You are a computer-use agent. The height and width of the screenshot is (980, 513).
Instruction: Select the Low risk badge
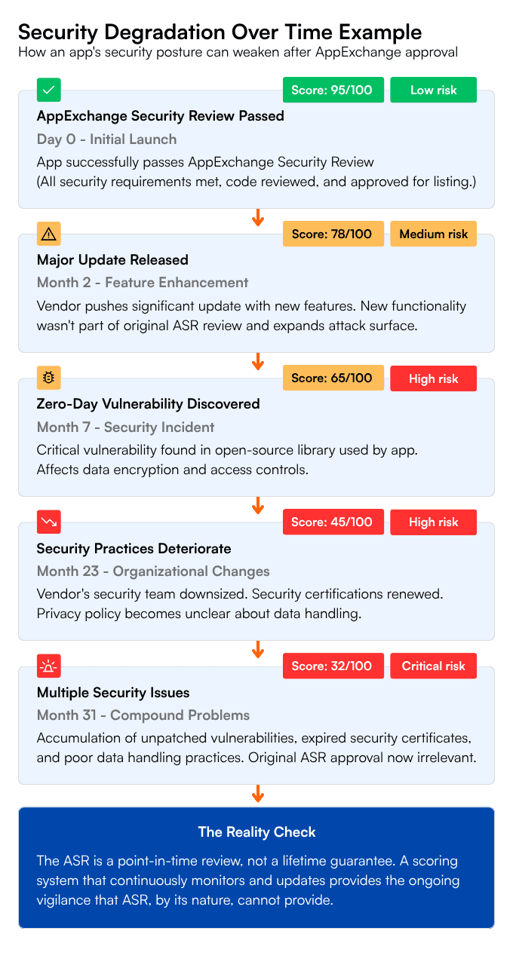(x=433, y=90)
